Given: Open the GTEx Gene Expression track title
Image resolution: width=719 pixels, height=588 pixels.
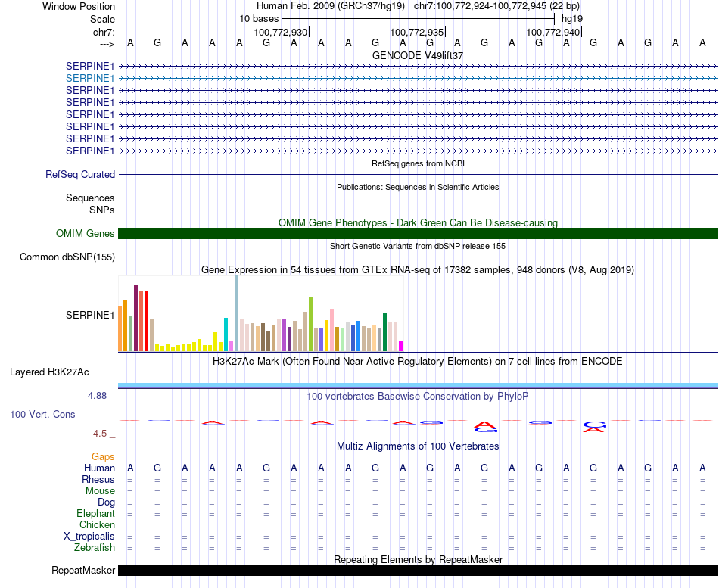Looking at the screenshot, I should [418, 269].
